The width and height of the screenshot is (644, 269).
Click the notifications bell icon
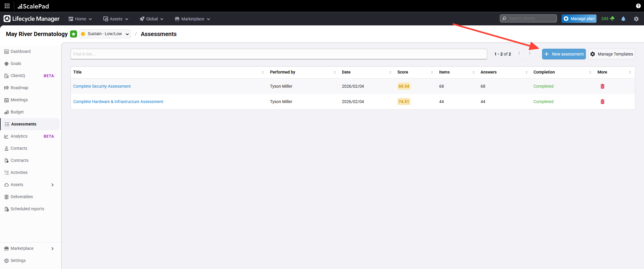(x=623, y=19)
